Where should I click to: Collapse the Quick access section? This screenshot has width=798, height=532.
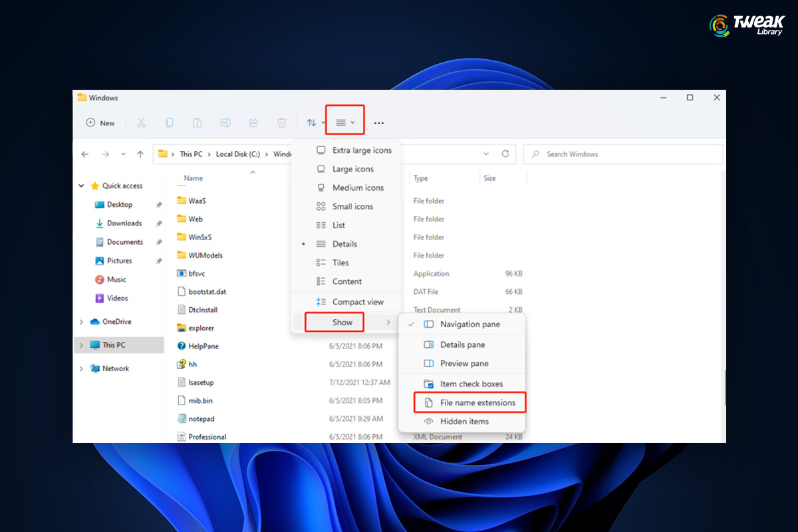(80, 186)
